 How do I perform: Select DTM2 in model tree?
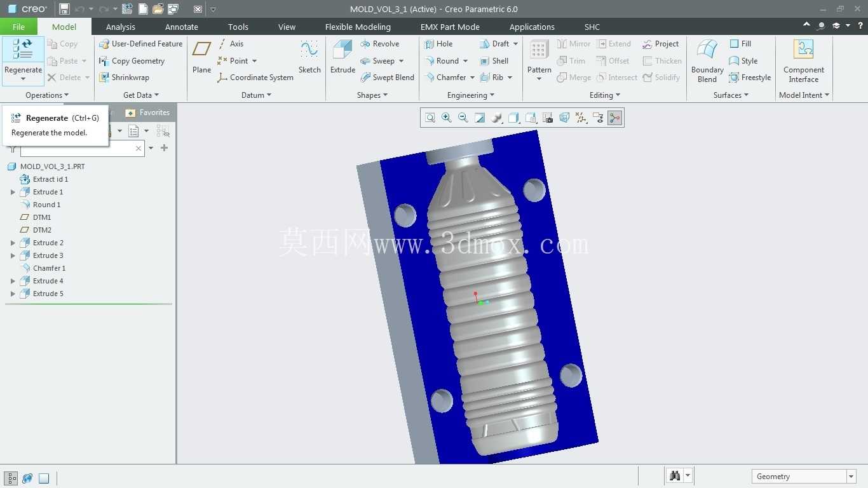click(x=42, y=230)
